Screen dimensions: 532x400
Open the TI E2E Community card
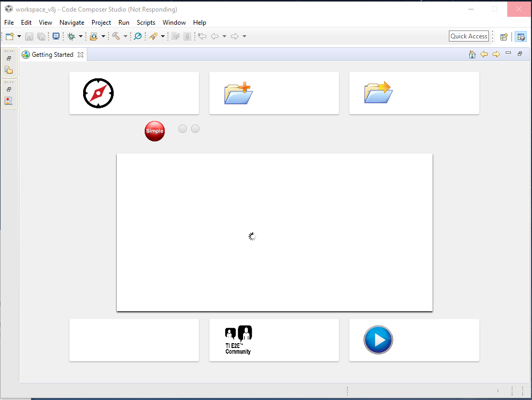(274, 340)
